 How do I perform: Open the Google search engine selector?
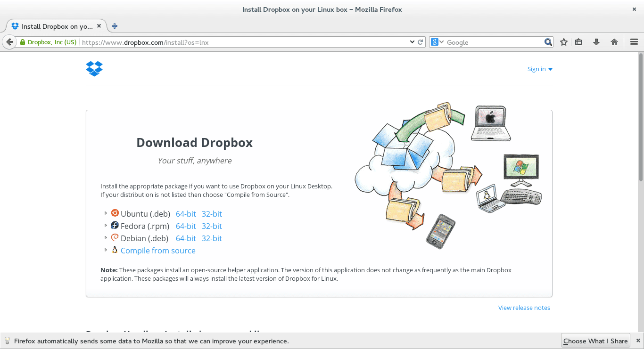tap(437, 42)
